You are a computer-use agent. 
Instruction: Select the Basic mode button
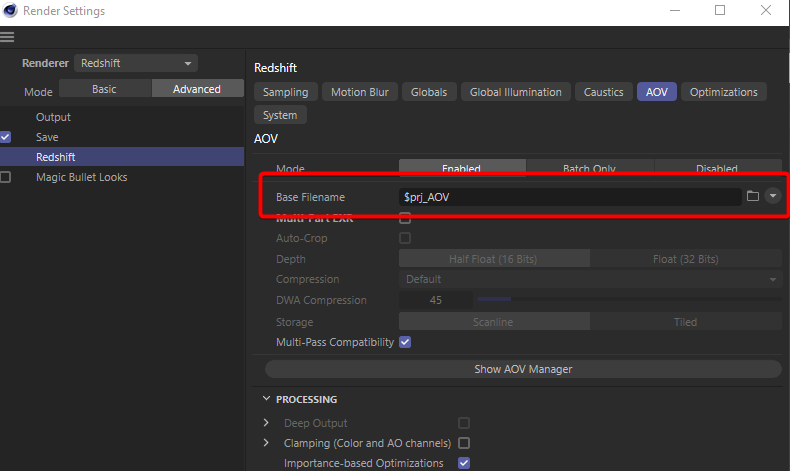click(x=104, y=89)
